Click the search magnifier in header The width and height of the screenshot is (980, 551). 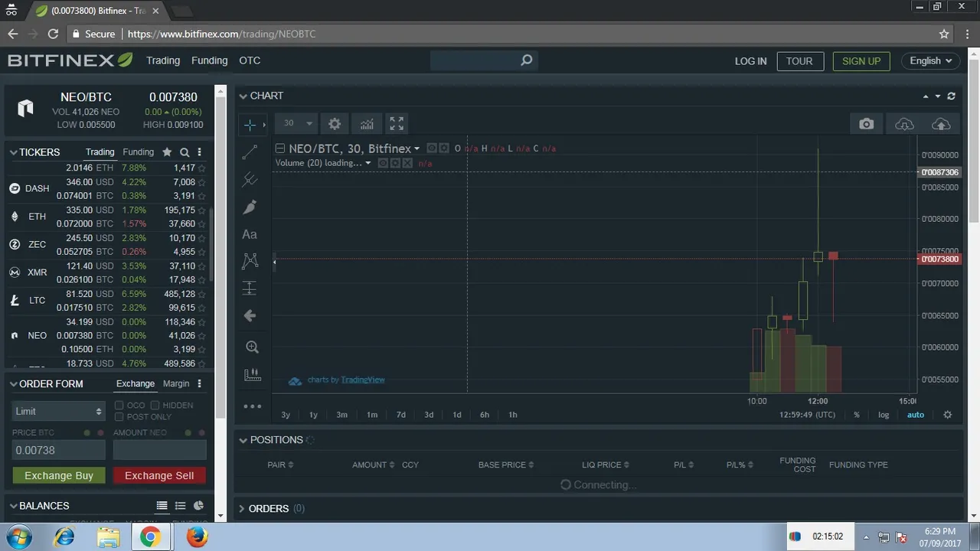(526, 60)
